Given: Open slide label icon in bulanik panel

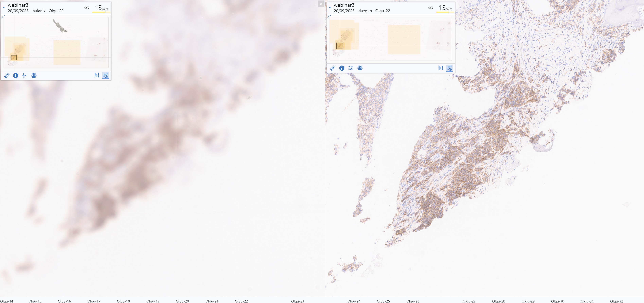Looking at the screenshot, I should coord(7,75).
